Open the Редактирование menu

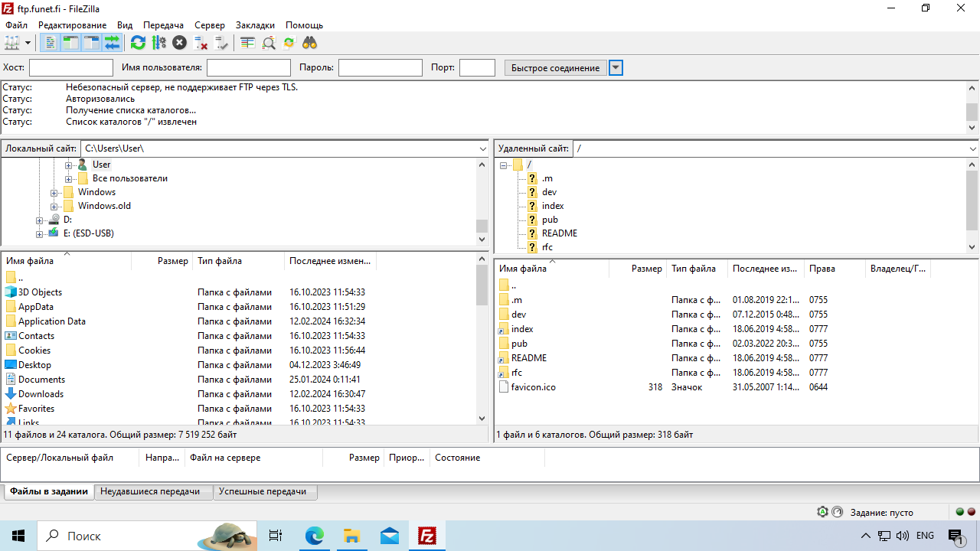coord(73,25)
